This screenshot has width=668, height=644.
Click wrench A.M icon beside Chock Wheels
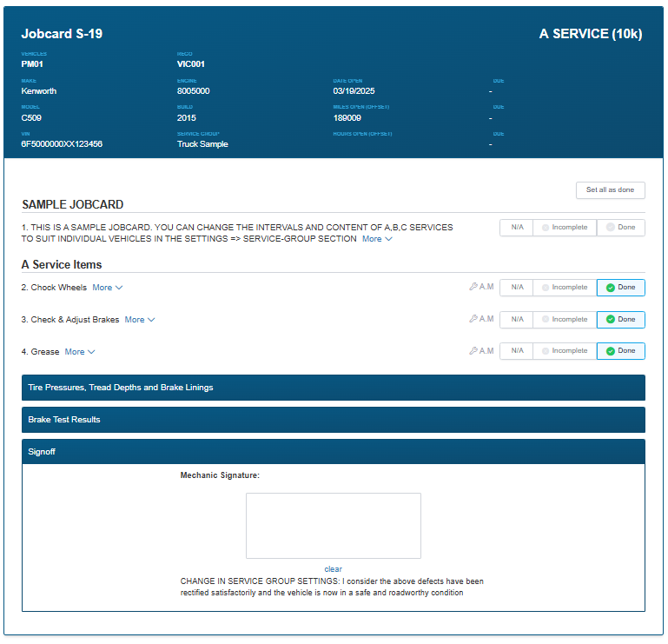click(x=481, y=288)
